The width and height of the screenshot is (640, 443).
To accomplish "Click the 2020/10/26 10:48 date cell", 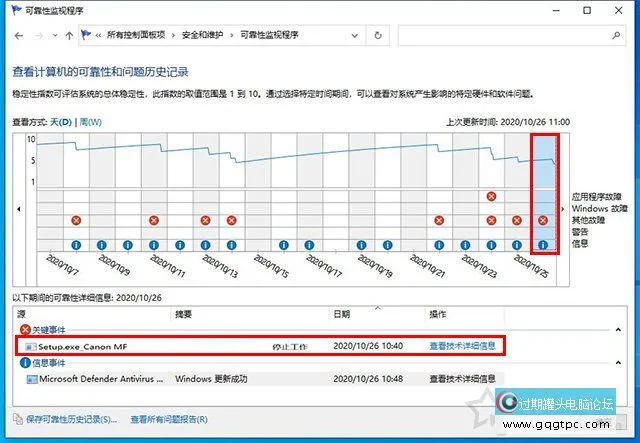I will 368,379.
